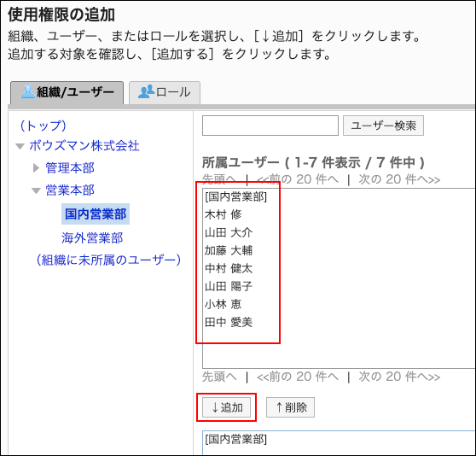Click the ユーザー検索 button
Screen dimensions: 476x456
[383, 126]
